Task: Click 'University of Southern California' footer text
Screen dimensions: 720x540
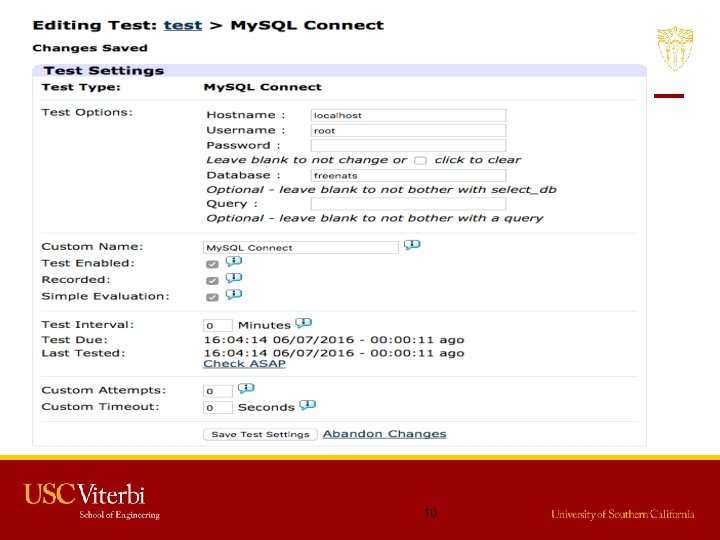Action: click(x=623, y=514)
